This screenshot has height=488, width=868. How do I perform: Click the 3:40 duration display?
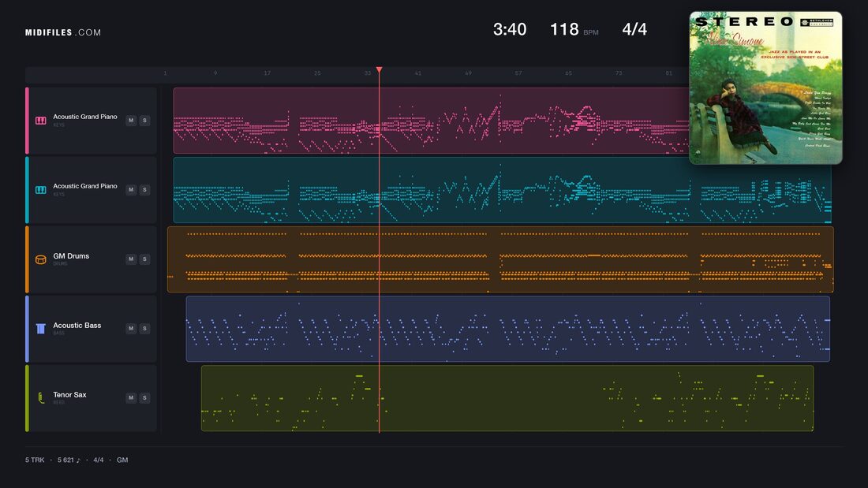[x=510, y=29]
